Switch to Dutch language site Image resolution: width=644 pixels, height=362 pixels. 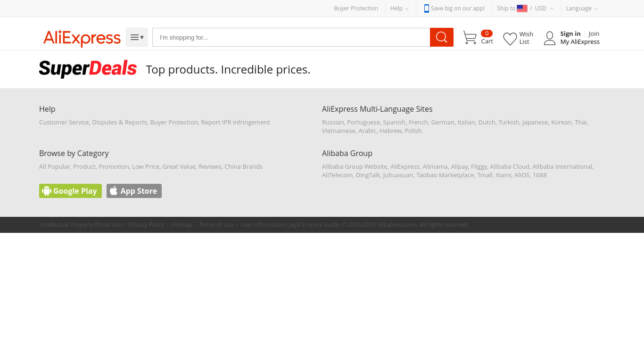(487, 122)
